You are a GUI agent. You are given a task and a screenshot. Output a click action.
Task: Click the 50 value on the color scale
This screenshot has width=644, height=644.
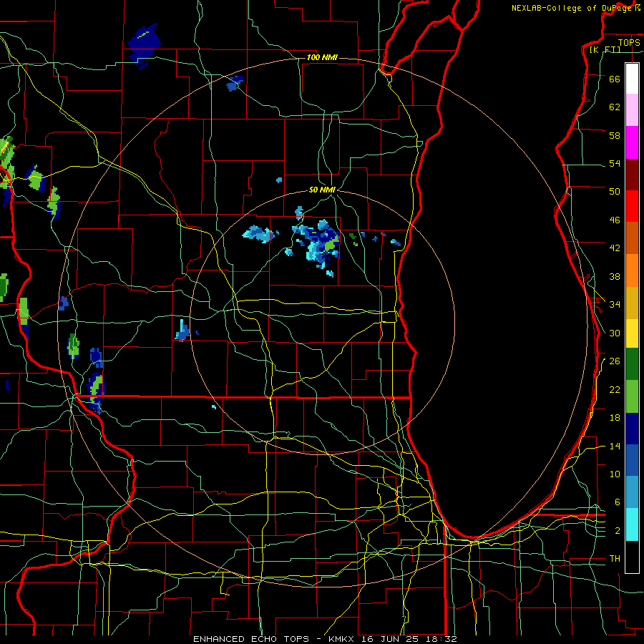click(x=615, y=191)
